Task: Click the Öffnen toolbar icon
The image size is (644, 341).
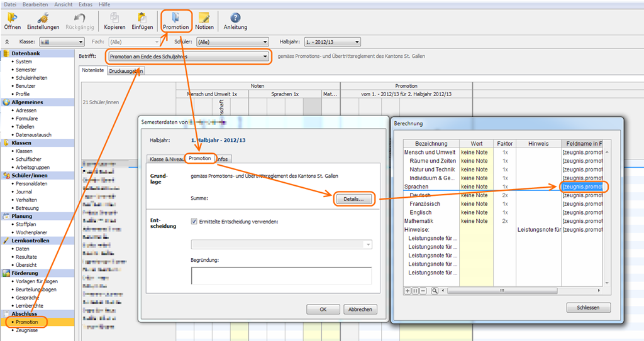Action: click(x=13, y=18)
